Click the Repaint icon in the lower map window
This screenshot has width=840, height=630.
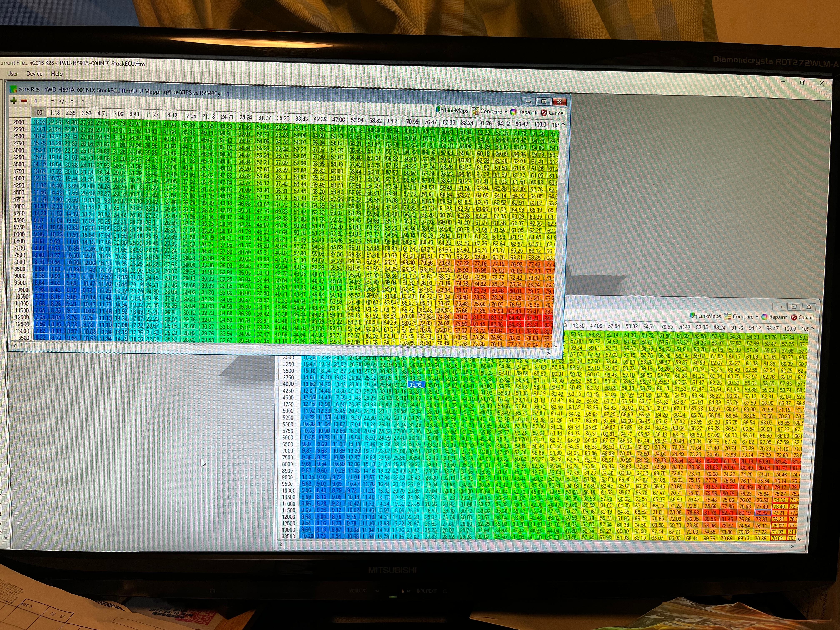[764, 317]
